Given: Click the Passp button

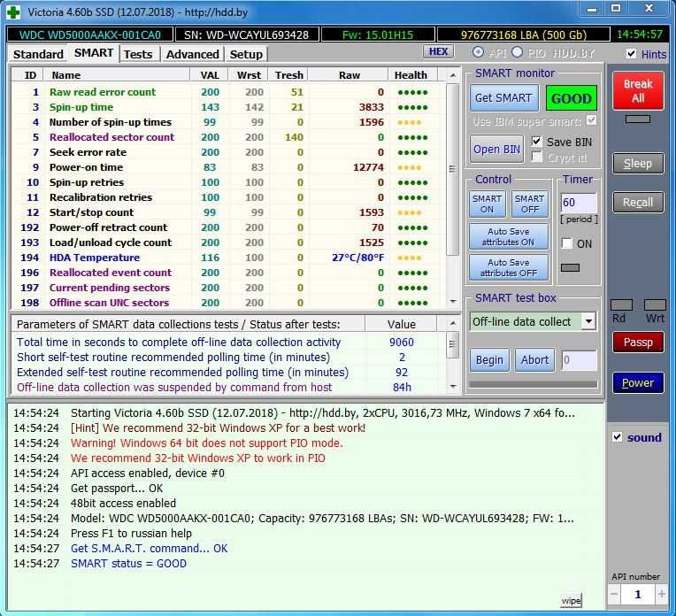Looking at the screenshot, I should pos(638,343).
